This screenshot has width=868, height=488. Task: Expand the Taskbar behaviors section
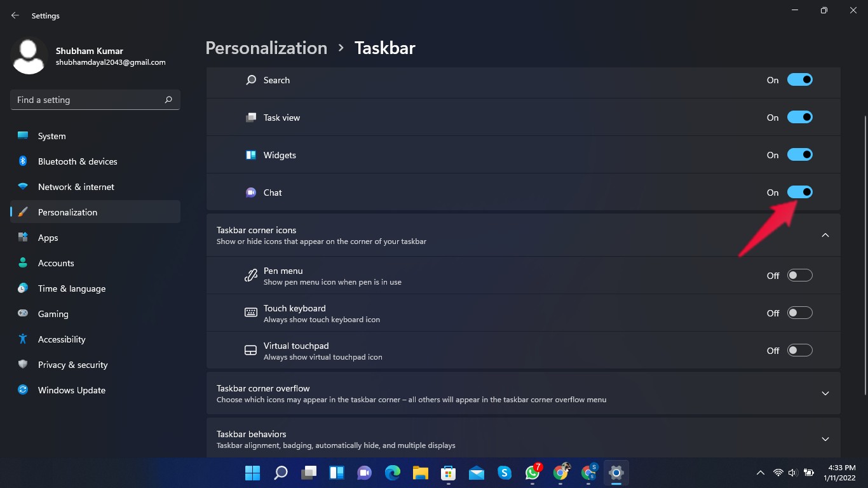(825, 439)
